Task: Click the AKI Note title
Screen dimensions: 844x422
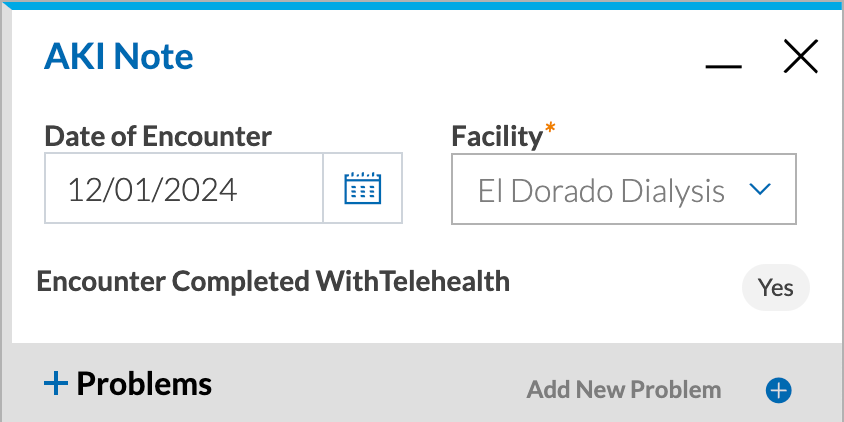Action: (x=118, y=56)
